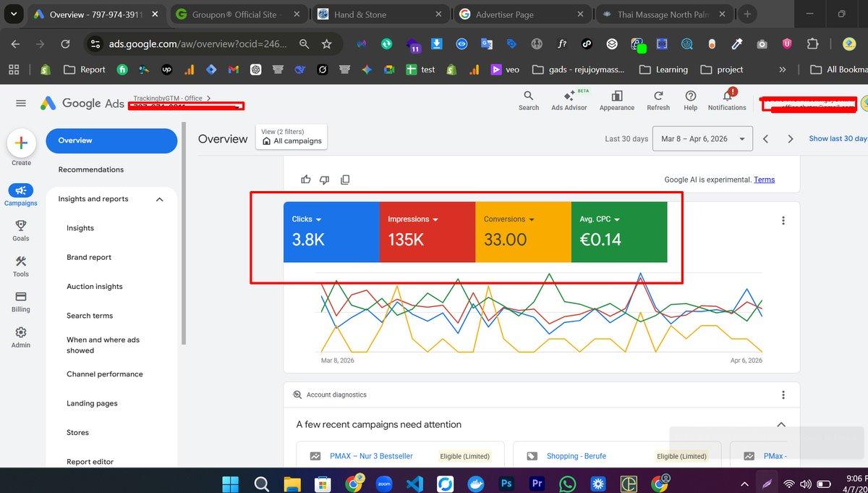Open File Explorer from the taskbar
Image resolution: width=868 pixels, height=493 pixels.
tap(292, 484)
